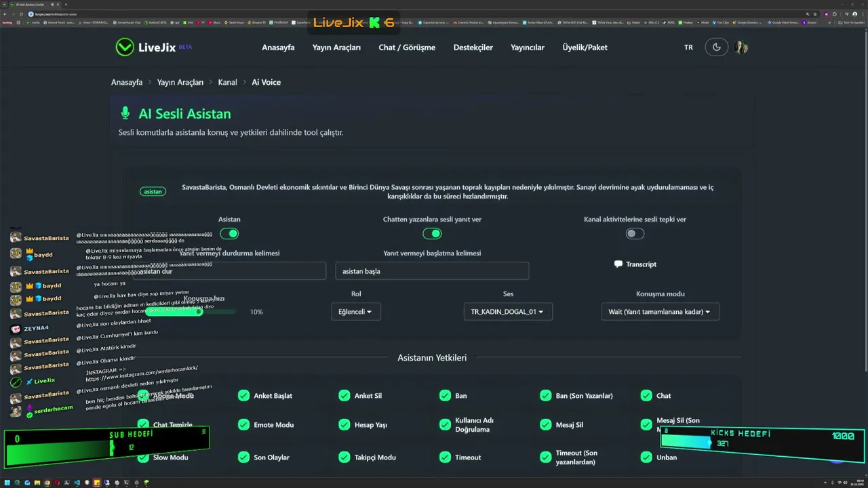The width and height of the screenshot is (868, 488).
Task: Click the microphone icon beside AI Sesli Asistan
Action: point(125,113)
